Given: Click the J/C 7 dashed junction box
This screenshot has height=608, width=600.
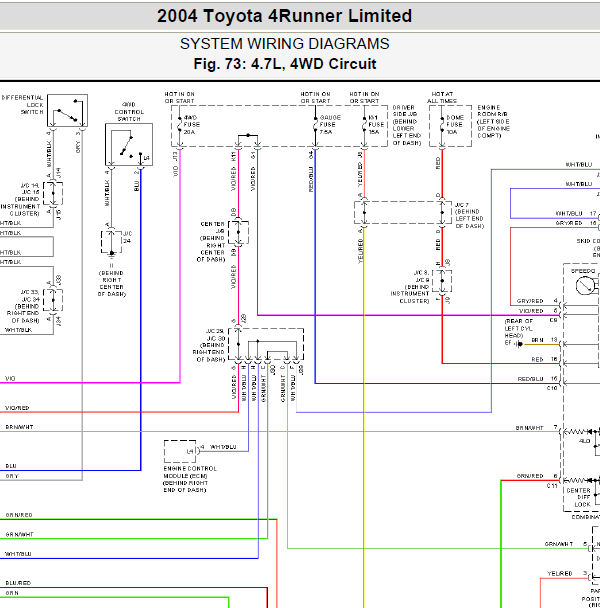Looking at the screenshot, I should pyautogui.click(x=403, y=212).
